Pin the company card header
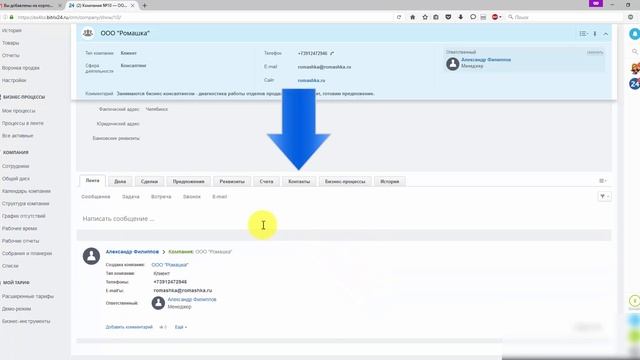640x360 pixels. [x=595, y=34]
